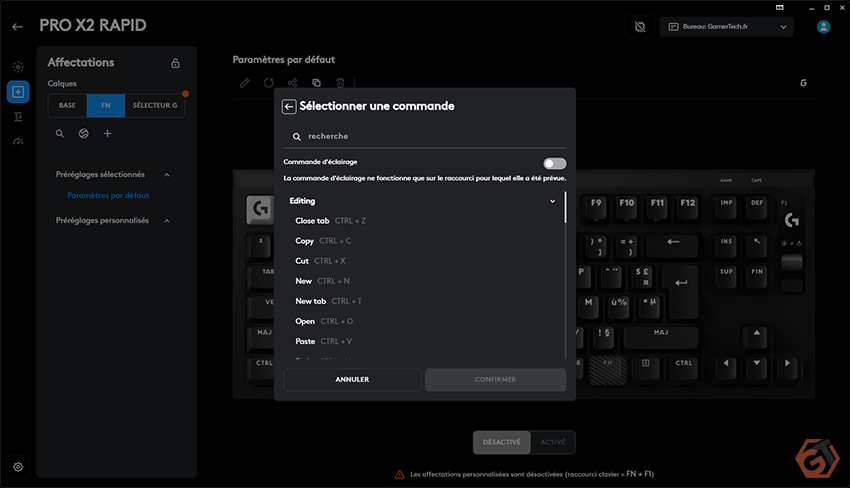Click the G logo key on keyboard image

pyautogui.click(x=260, y=209)
